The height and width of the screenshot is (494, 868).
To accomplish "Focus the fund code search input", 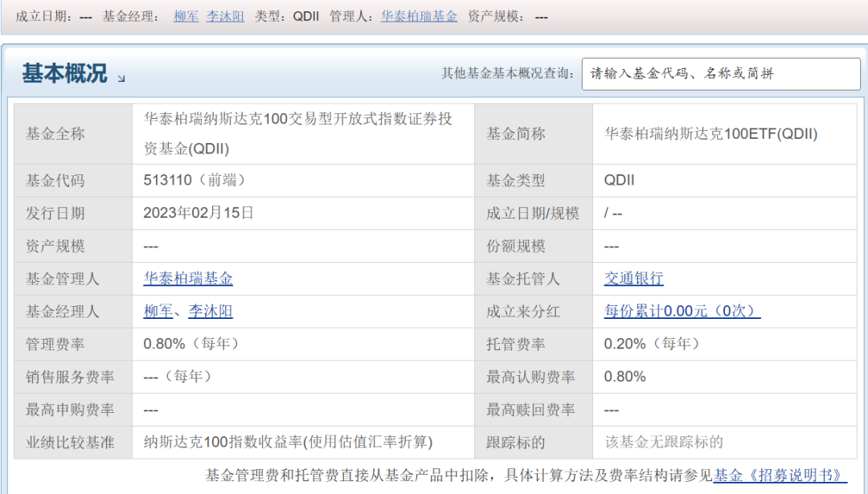I will tap(721, 74).
